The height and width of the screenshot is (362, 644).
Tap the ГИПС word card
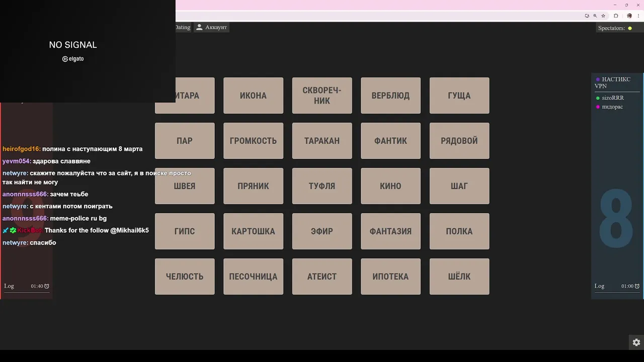185,231
